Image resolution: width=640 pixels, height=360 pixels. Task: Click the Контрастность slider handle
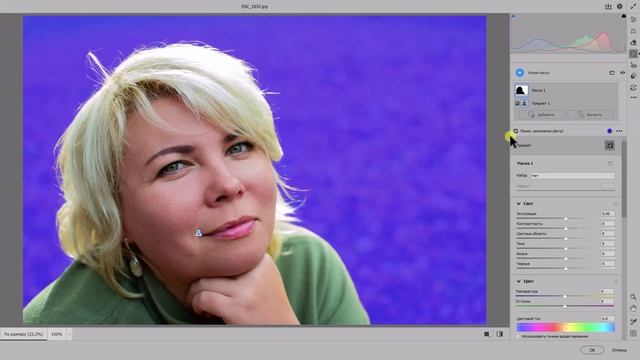[x=566, y=229]
